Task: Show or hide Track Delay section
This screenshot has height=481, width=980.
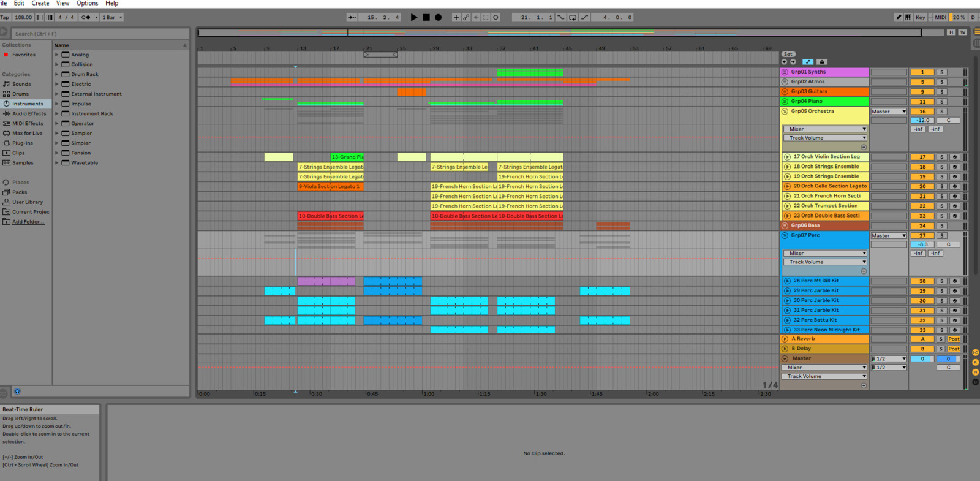Action: (x=976, y=382)
